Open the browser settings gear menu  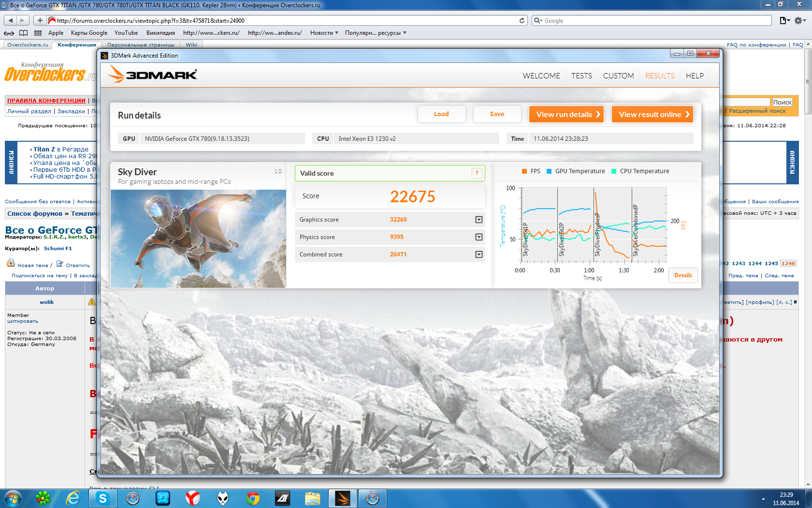pyautogui.click(x=800, y=20)
